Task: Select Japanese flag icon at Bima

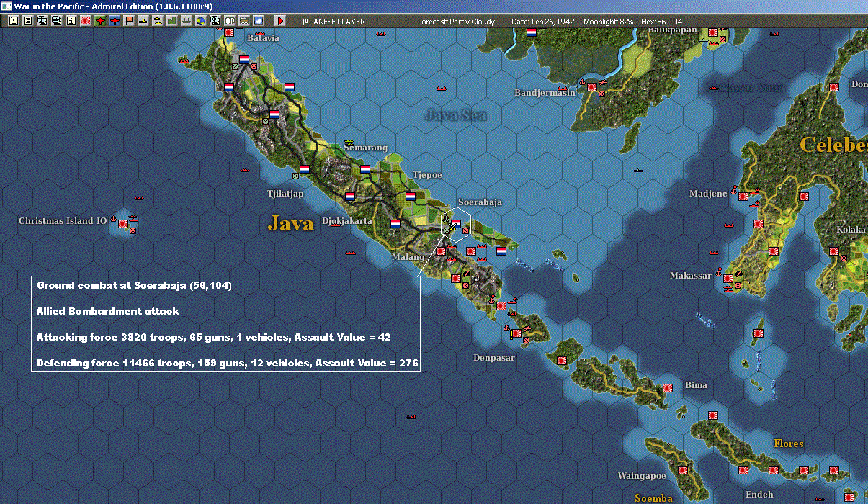Action: click(x=668, y=388)
